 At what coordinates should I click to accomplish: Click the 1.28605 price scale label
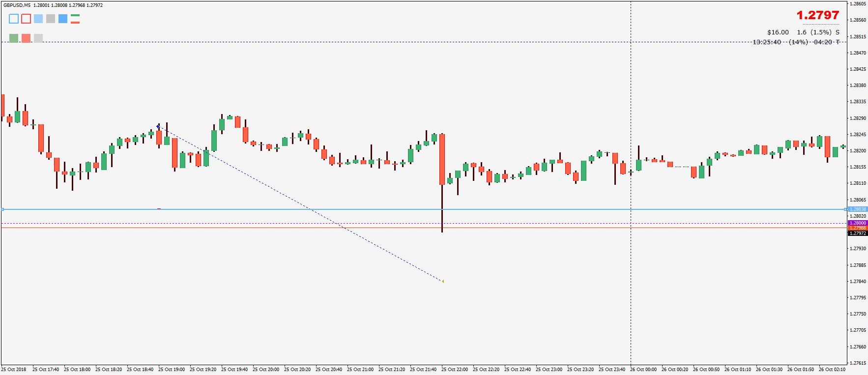858,4
